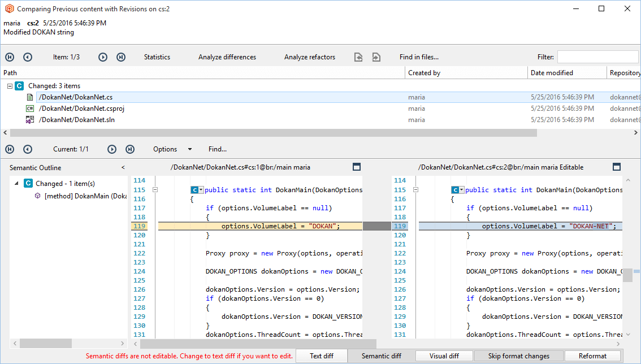Open the changed-method dropdown in left pane
641x364 pixels.
tap(201, 190)
